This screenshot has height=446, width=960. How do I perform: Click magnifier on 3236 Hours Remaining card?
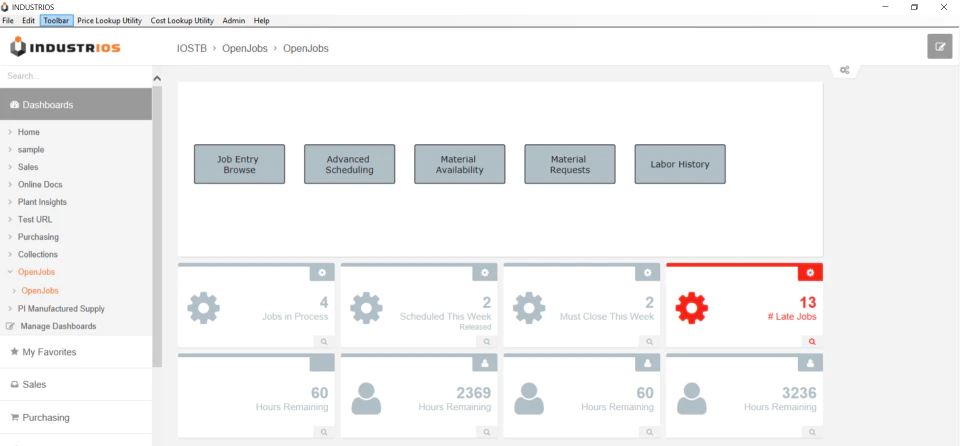812,432
